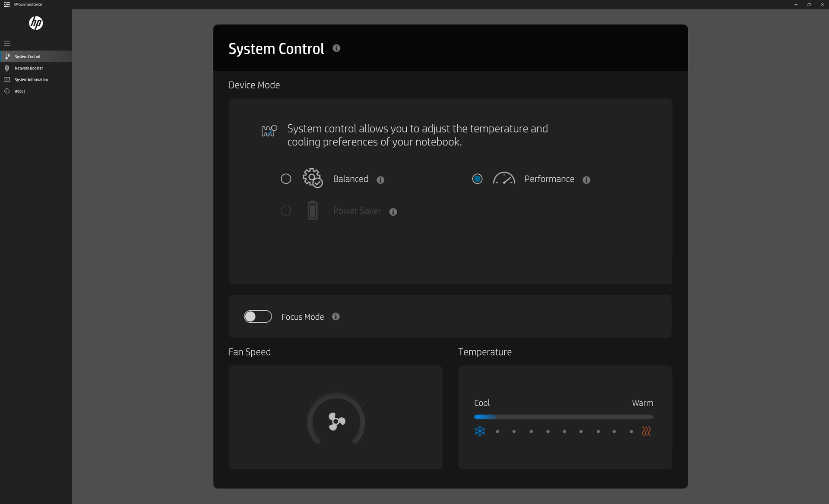Click the About info sidebar icon
This screenshot has width=829, height=504.
(x=7, y=91)
